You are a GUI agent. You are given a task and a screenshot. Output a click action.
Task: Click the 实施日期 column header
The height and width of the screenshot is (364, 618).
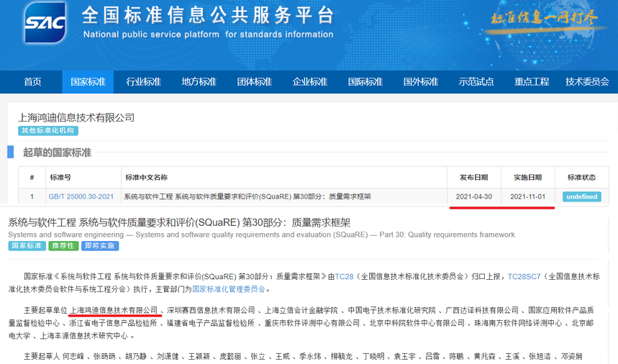pyautogui.click(x=528, y=178)
